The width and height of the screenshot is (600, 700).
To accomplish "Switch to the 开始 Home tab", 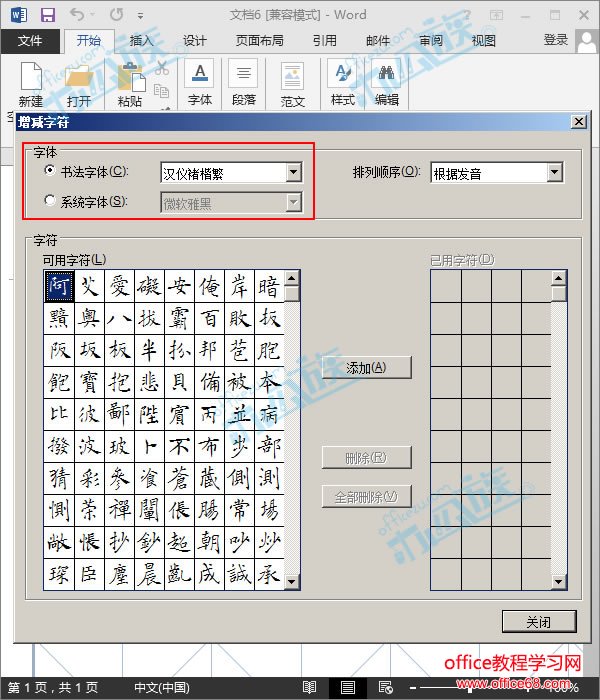I will point(89,41).
